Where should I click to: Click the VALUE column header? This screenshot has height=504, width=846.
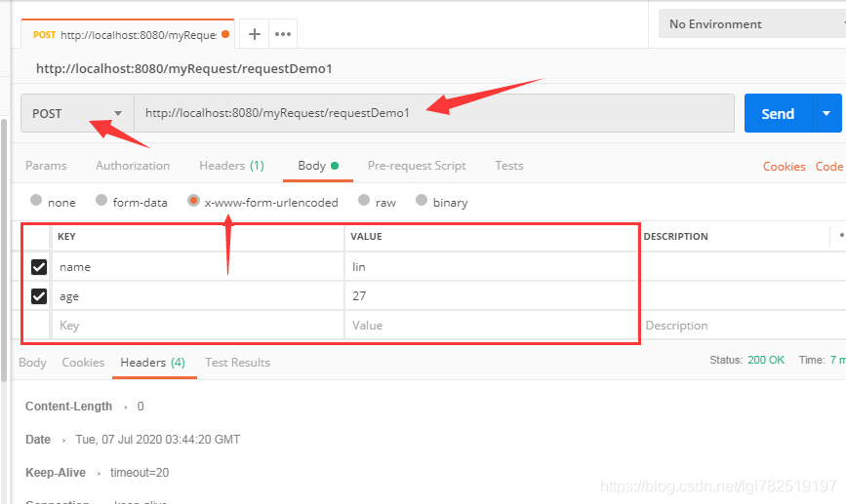tap(366, 236)
